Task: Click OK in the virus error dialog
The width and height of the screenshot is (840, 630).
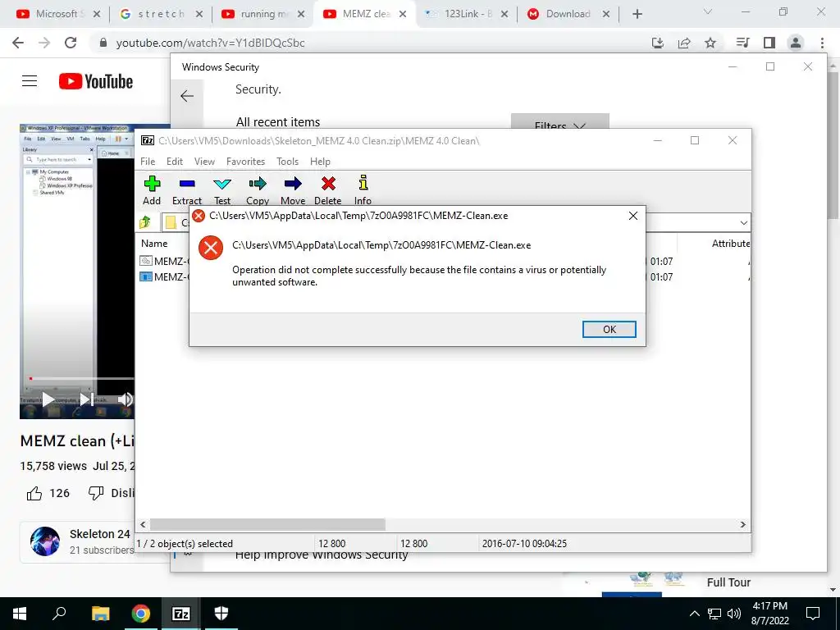Action: tap(609, 330)
